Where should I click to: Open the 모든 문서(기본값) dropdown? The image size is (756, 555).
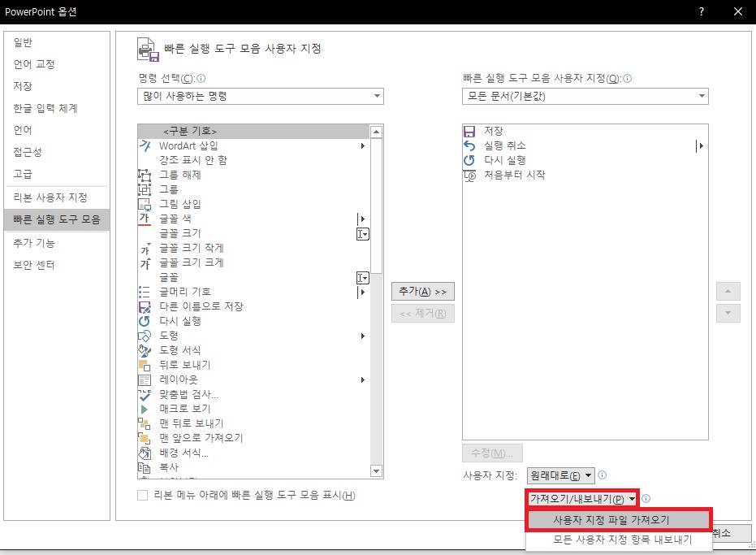point(585,97)
